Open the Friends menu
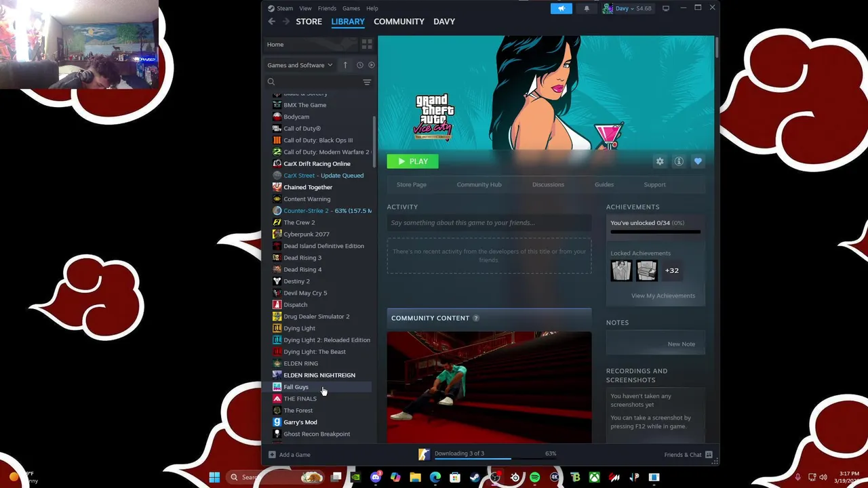This screenshot has height=488, width=868. point(327,8)
